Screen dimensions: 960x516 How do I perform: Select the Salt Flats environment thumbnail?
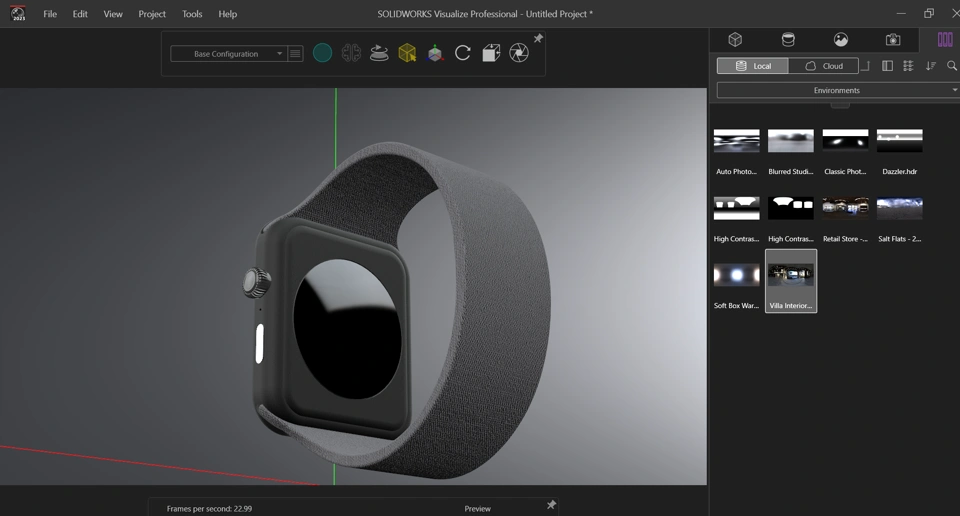coord(899,208)
